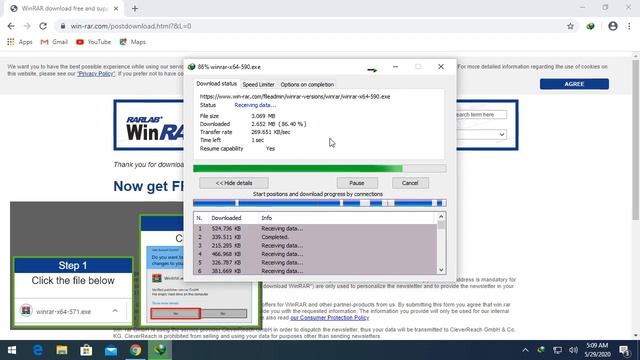Click the IDM dialog title icon
The width and height of the screenshot is (640, 360).
[191, 67]
